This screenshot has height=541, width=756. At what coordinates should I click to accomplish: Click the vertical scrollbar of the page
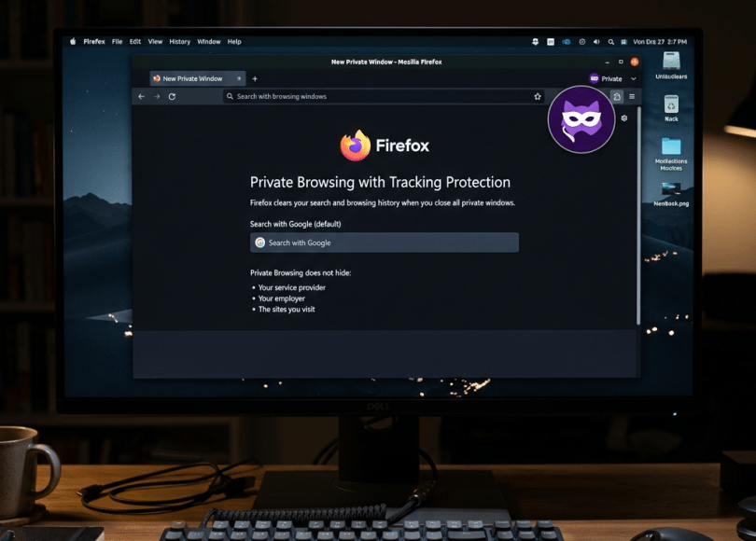point(638,215)
